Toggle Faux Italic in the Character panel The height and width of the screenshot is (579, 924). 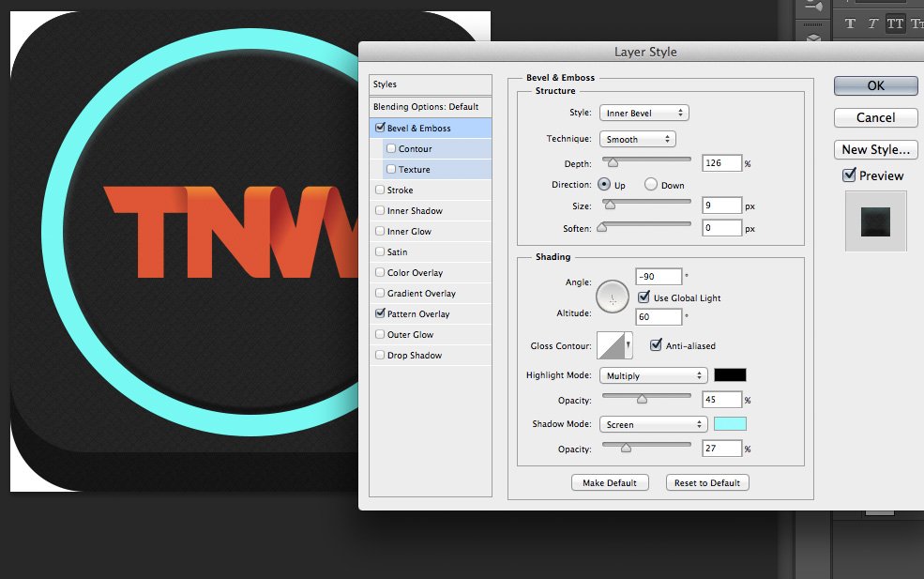(x=872, y=23)
